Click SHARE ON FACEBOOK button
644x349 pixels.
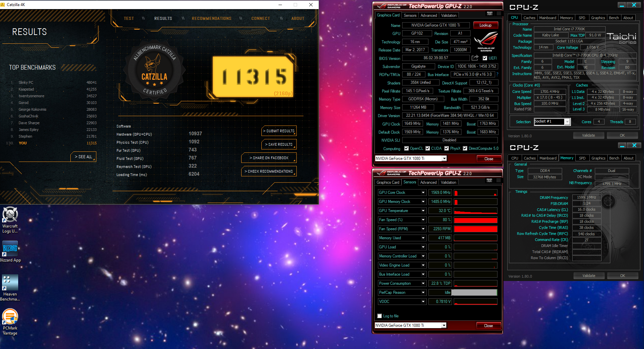[269, 158]
